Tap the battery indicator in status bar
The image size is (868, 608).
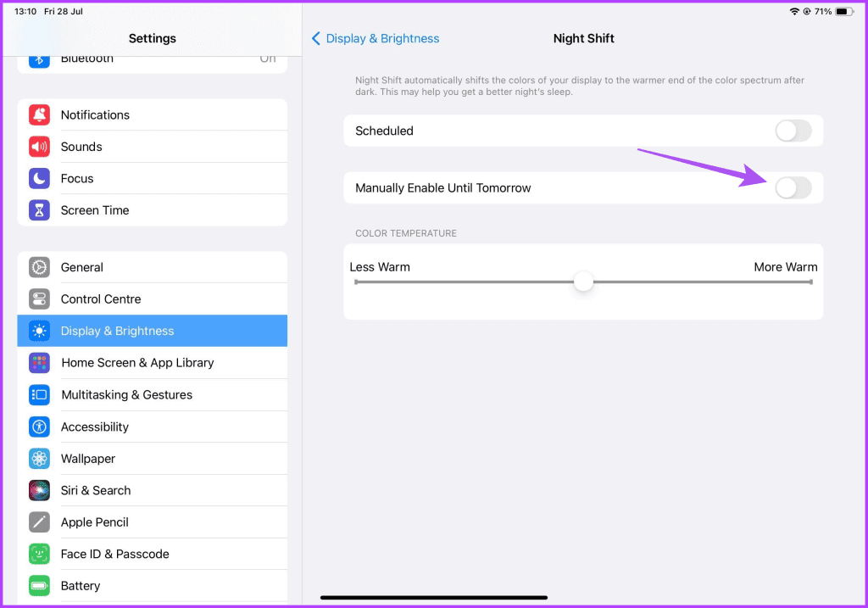pos(843,11)
